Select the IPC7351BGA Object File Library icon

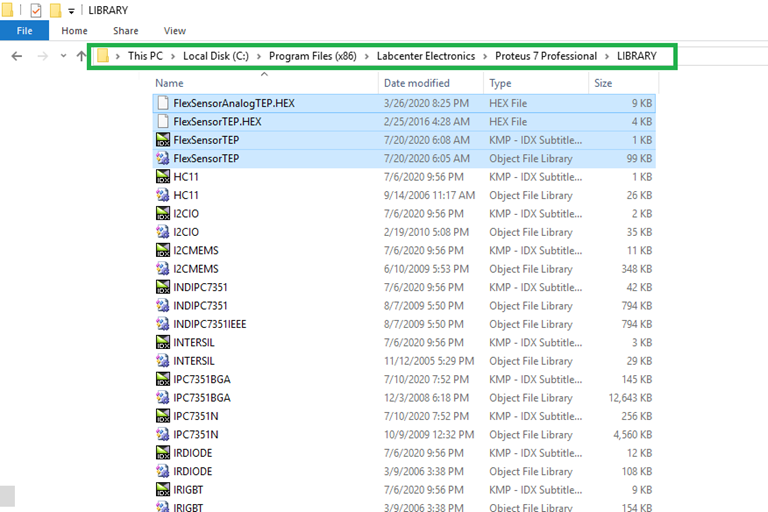coord(163,398)
